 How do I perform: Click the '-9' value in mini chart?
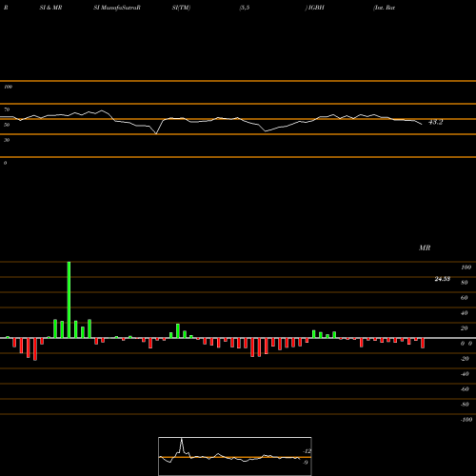coord(306,463)
